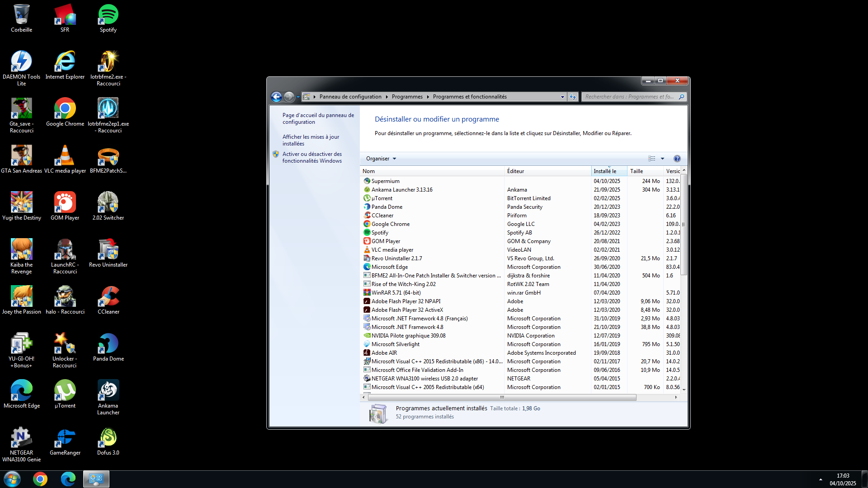Select CCleaner in the programs list
The height and width of the screenshot is (488, 868).
[x=382, y=216]
